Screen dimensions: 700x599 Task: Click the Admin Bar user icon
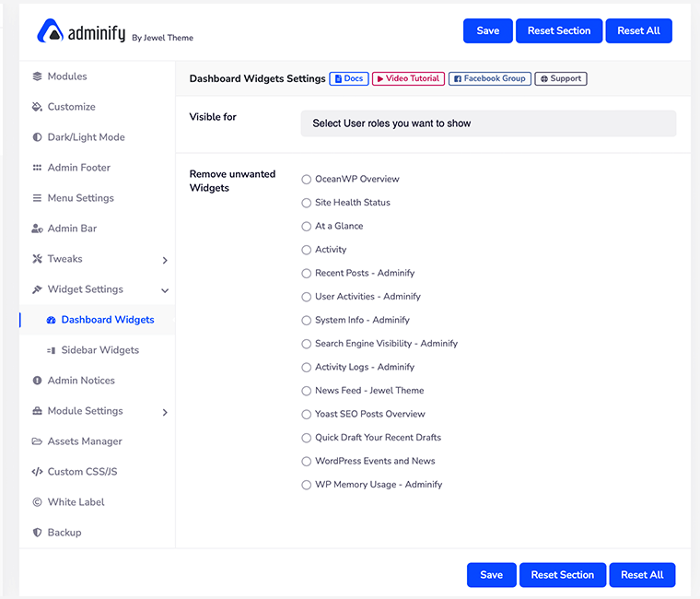tap(37, 229)
